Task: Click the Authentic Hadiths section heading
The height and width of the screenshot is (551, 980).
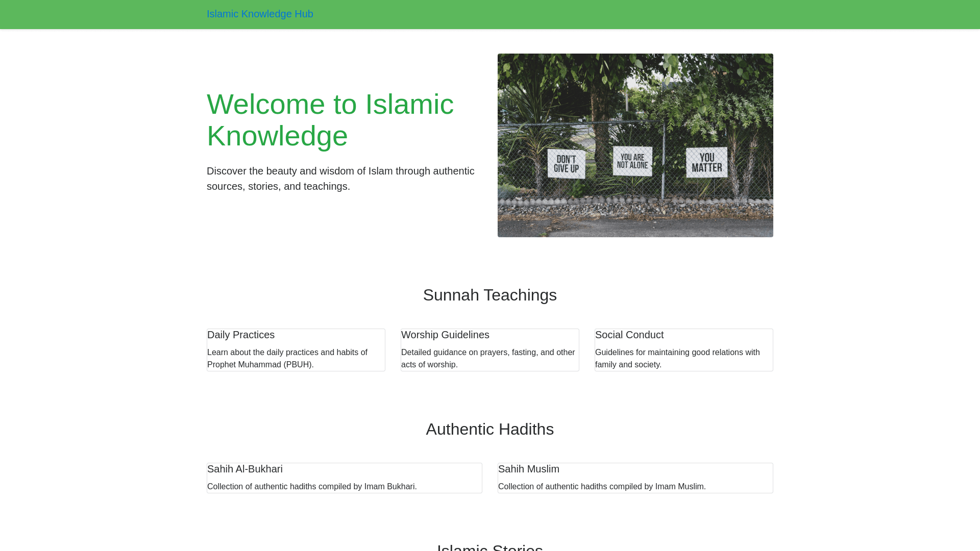Action: tap(489, 429)
